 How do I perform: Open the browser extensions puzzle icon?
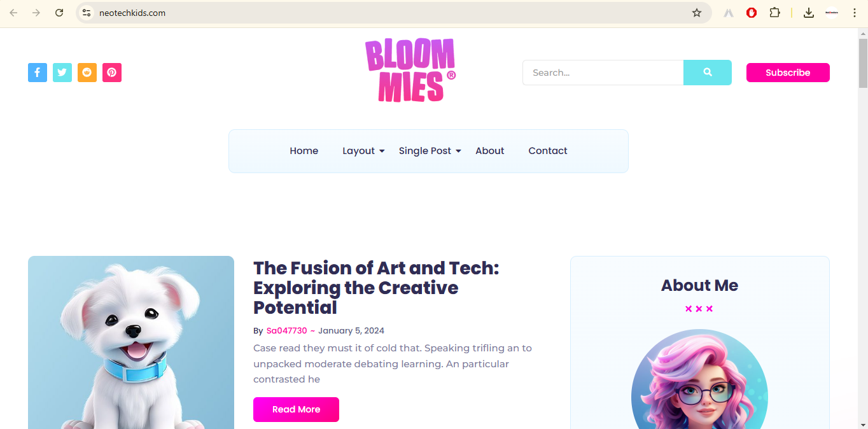tap(774, 13)
